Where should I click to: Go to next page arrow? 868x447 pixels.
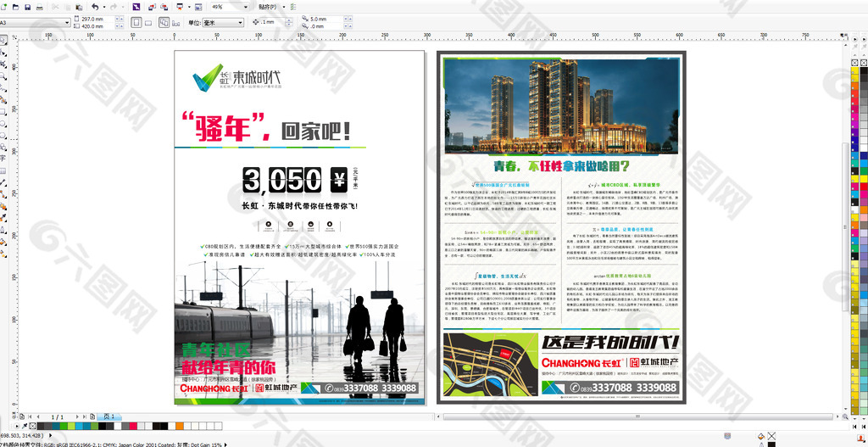click(x=77, y=416)
